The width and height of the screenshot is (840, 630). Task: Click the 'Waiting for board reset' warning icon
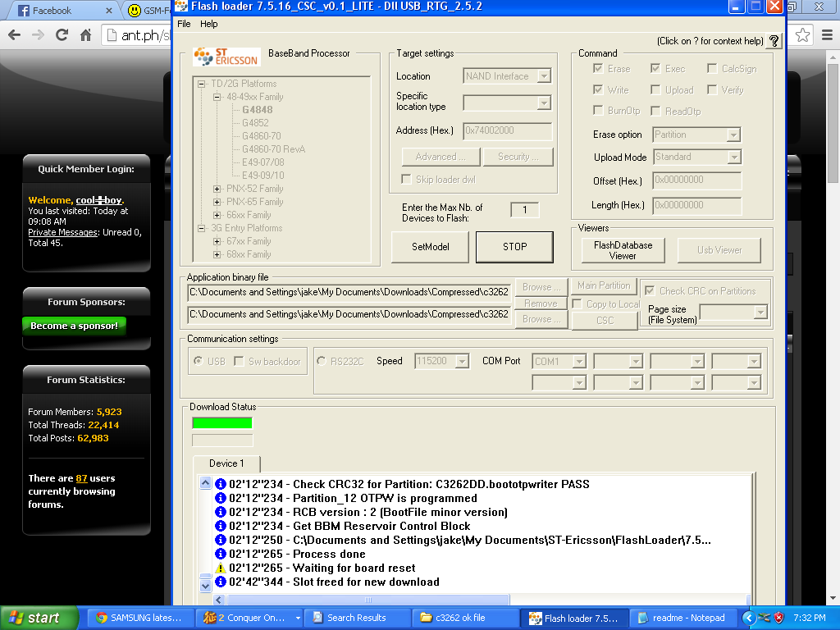220,568
